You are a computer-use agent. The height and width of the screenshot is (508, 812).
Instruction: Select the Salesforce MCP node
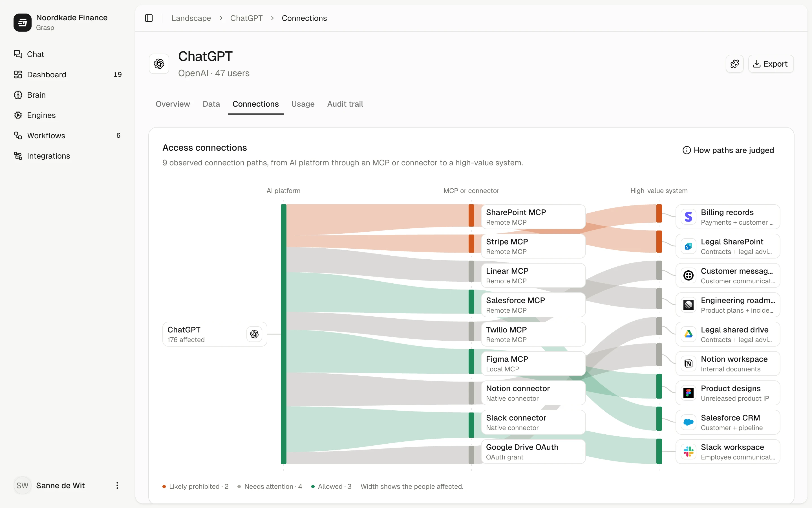[x=533, y=305]
